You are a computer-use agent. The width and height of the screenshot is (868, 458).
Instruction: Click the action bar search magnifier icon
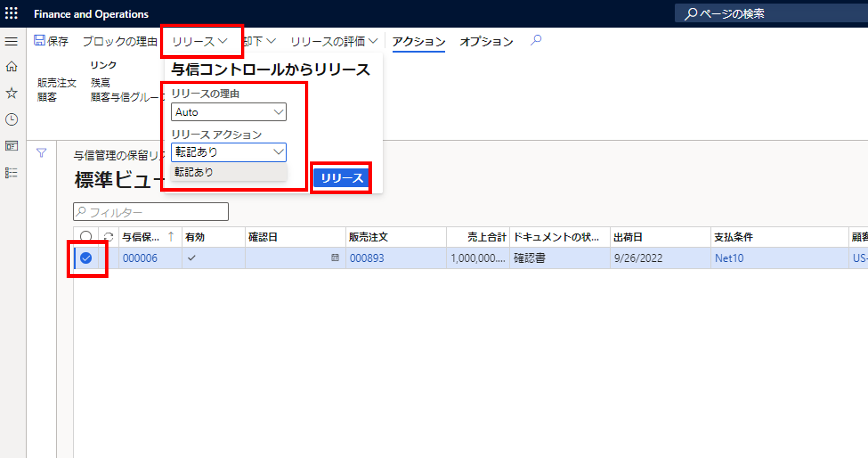point(536,40)
